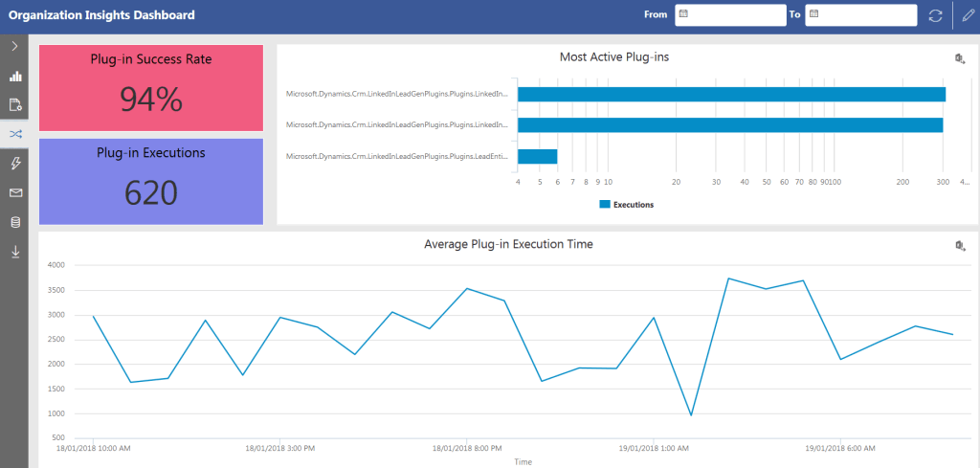The height and width of the screenshot is (468, 980).
Task: Export Average Plug-in Execution Time chart
Action: (x=960, y=246)
